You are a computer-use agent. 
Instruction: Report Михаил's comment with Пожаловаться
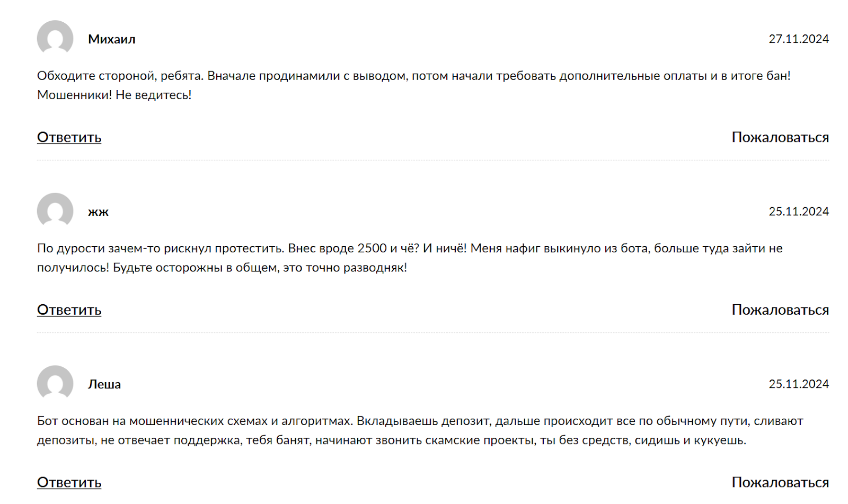pos(780,137)
